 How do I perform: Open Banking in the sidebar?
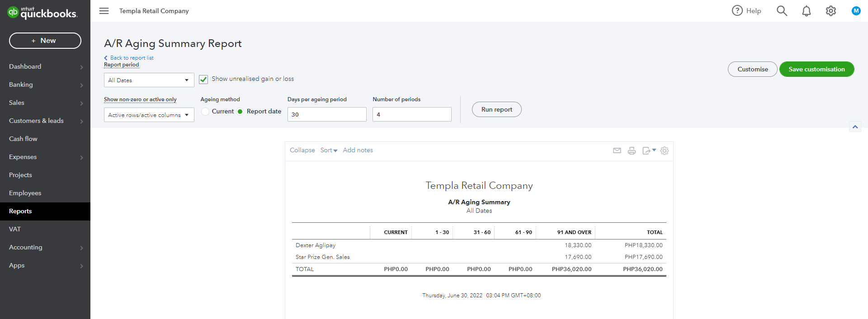click(21, 84)
